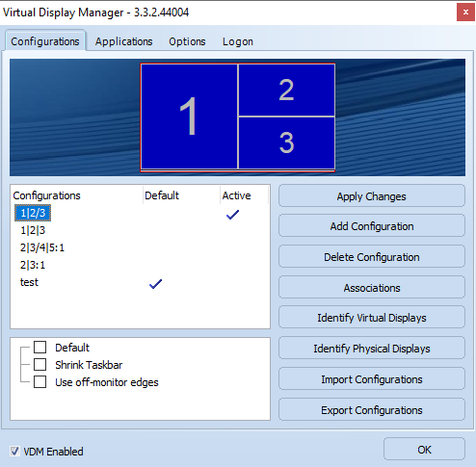
Task: Select virtual display region 1 in preview
Action: (189, 117)
